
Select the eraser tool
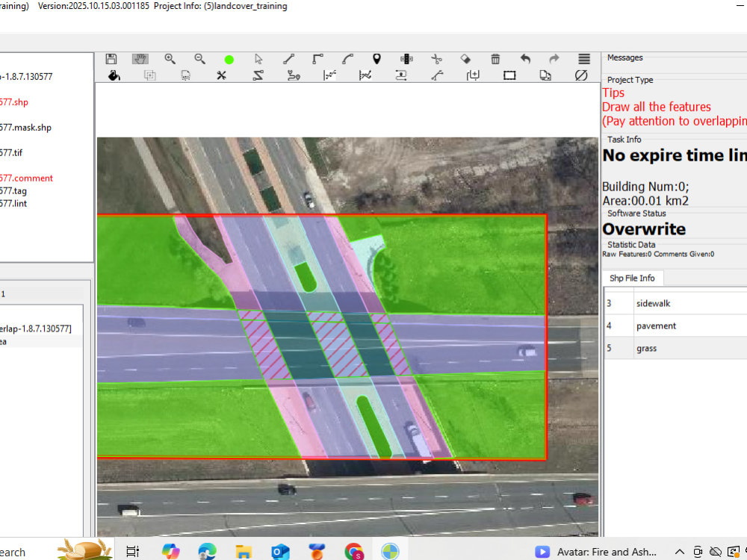[465, 58]
